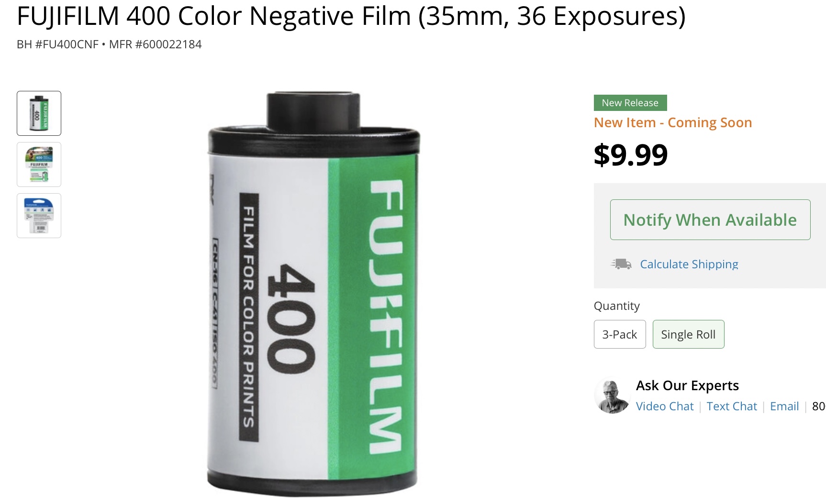Click the Ask Our Experts heading

687,385
